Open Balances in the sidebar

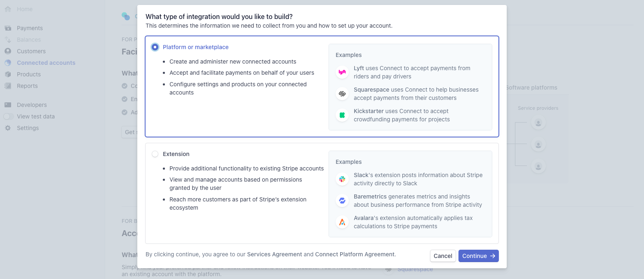tap(29, 40)
